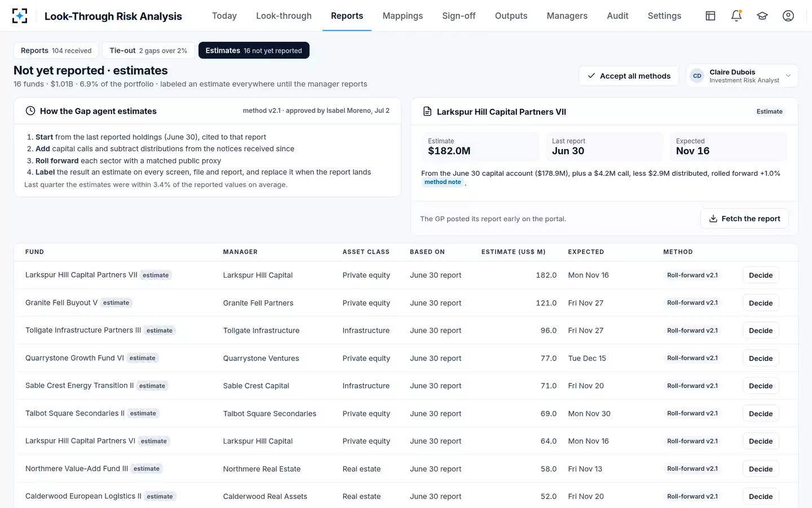Click the Look-Through Risk Analysis logo icon
This screenshot has height=508, width=812.
(x=20, y=16)
